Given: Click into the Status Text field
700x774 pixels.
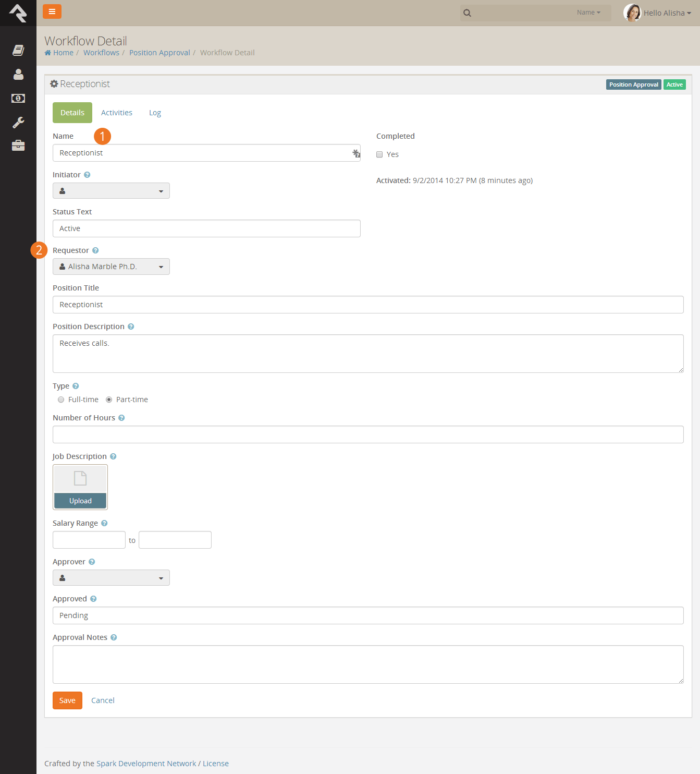Looking at the screenshot, I should point(206,228).
